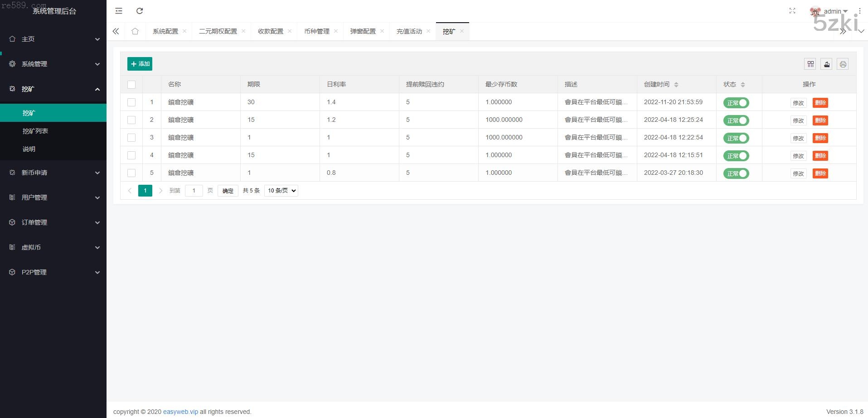
Task: Open the 10 条/页 page size dropdown
Action: [281, 191]
